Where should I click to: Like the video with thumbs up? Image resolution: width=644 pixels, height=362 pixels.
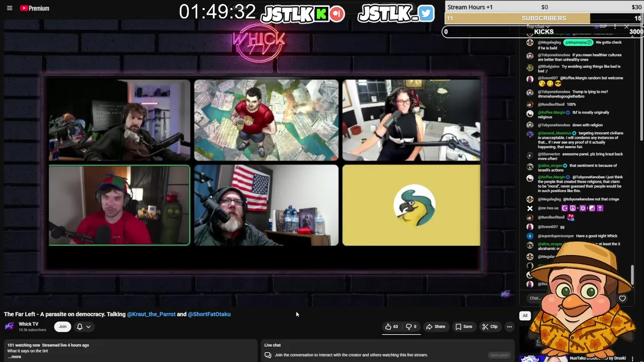[391, 327]
